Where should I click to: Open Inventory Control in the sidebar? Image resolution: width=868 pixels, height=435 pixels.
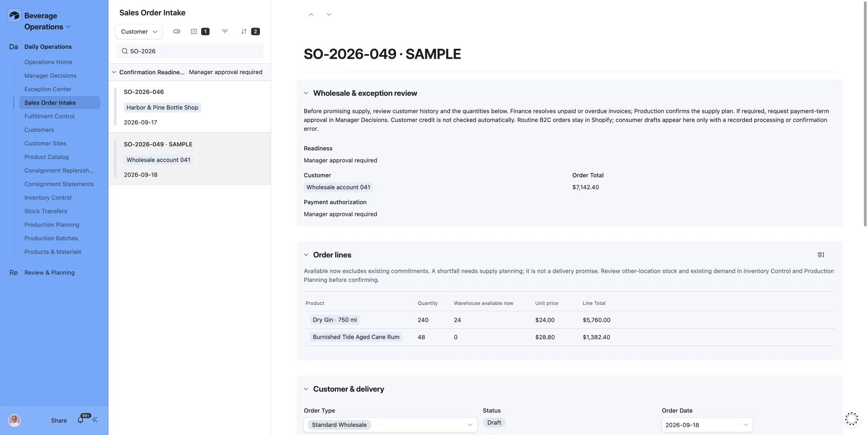[48, 197]
